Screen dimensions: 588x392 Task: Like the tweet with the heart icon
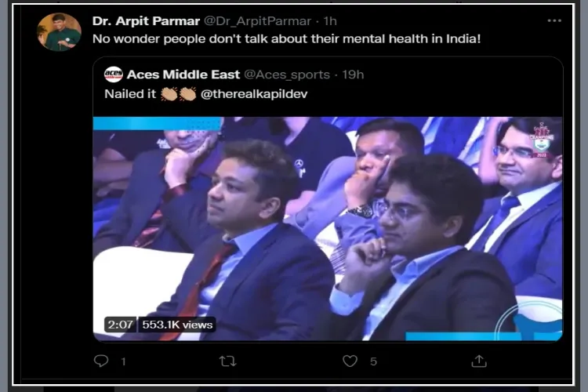350,361
